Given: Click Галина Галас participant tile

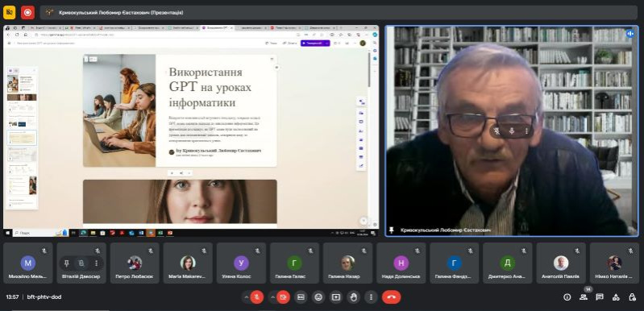Looking at the screenshot, I should [x=294, y=263].
